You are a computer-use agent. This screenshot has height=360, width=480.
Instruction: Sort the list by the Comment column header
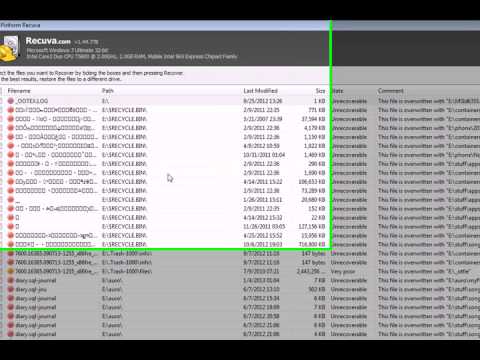[391, 91]
